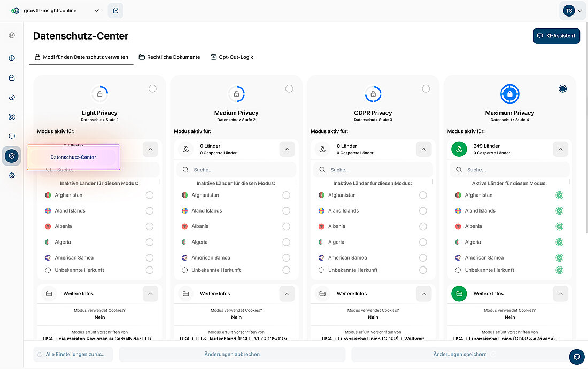Open the growth-insights.online site dropdown

[96, 10]
